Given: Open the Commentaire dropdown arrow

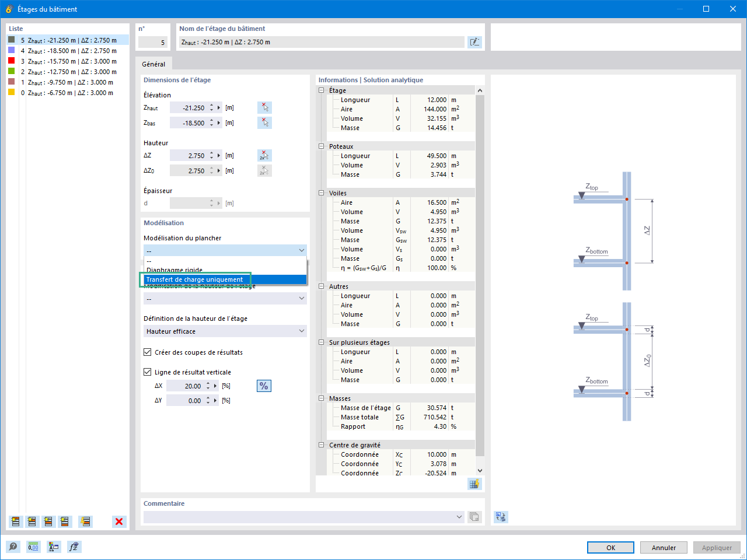Looking at the screenshot, I should pos(459,517).
